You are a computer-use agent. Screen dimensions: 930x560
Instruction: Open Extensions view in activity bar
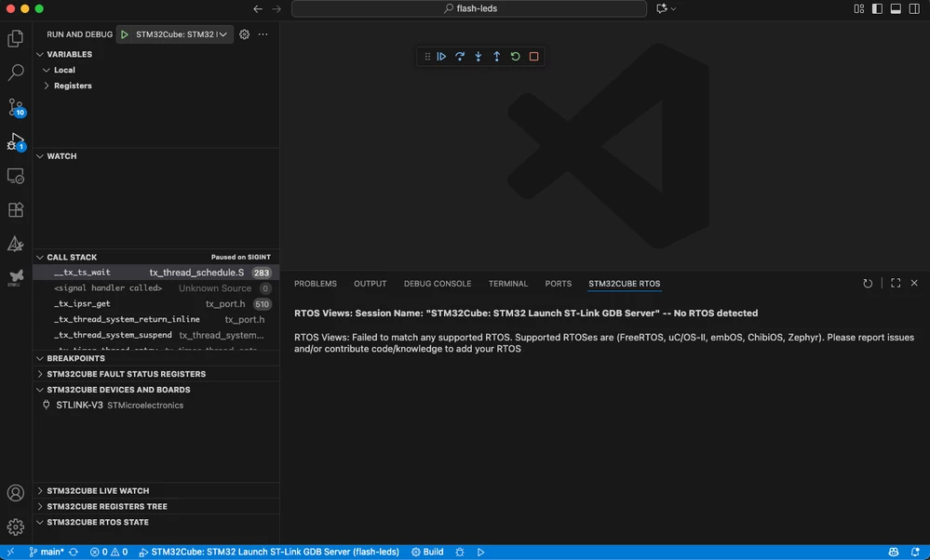tap(16, 210)
